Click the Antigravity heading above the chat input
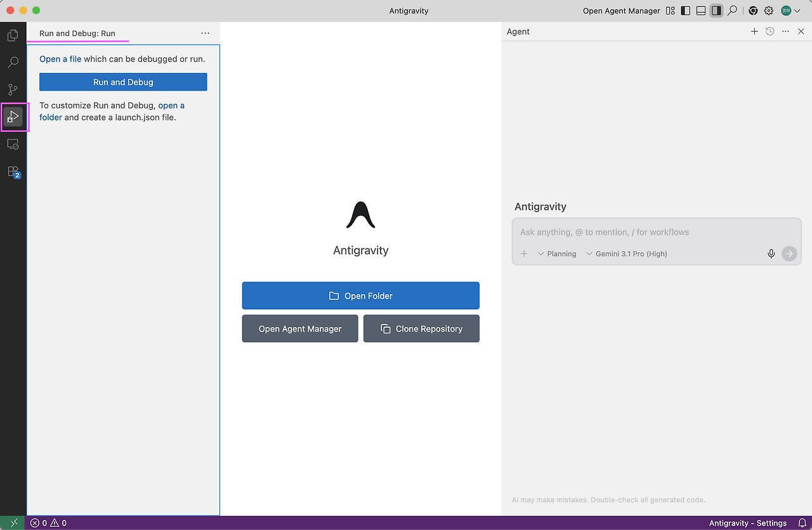Image resolution: width=812 pixels, height=530 pixels. (540, 207)
